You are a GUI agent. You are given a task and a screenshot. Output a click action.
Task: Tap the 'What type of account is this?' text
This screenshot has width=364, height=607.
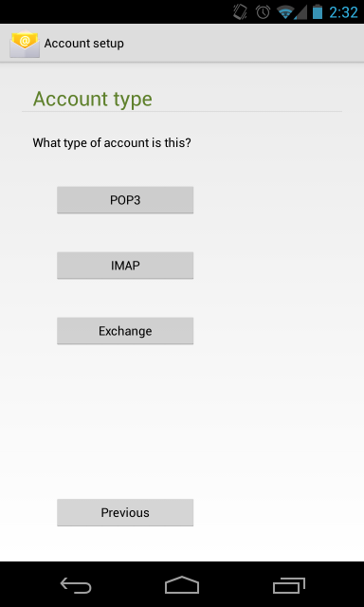pyautogui.click(x=112, y=143)
